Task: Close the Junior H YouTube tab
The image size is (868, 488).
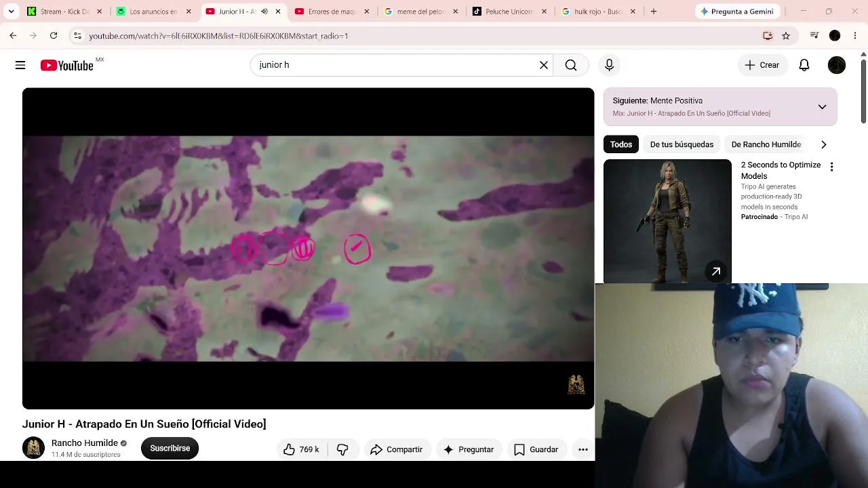Action: (277, 12)
